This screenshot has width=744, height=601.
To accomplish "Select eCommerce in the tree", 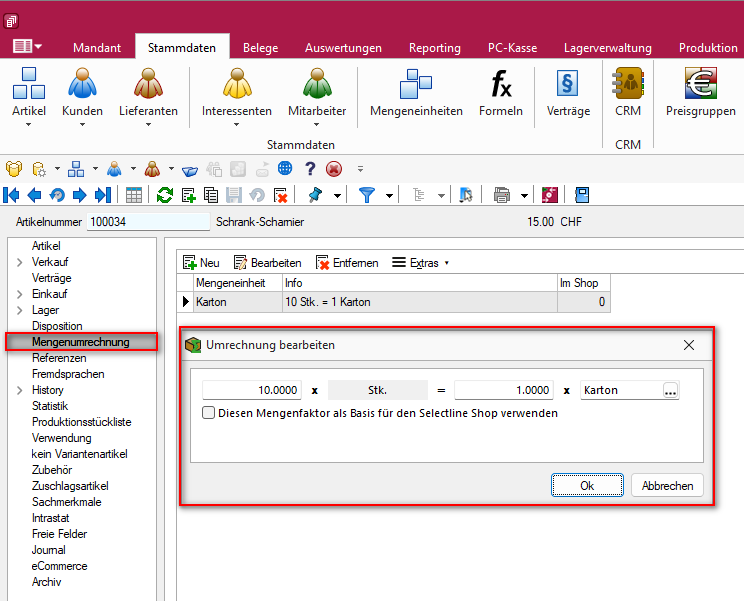I will point(59,566).
